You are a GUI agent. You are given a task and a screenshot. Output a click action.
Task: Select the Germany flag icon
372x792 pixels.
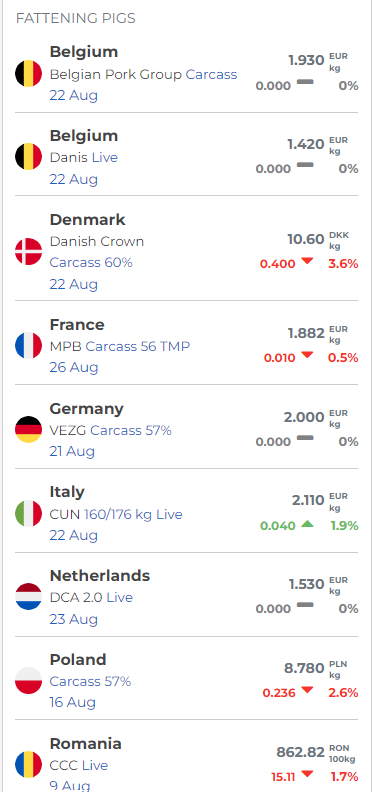pyautogui.click(x=28, y=429)
